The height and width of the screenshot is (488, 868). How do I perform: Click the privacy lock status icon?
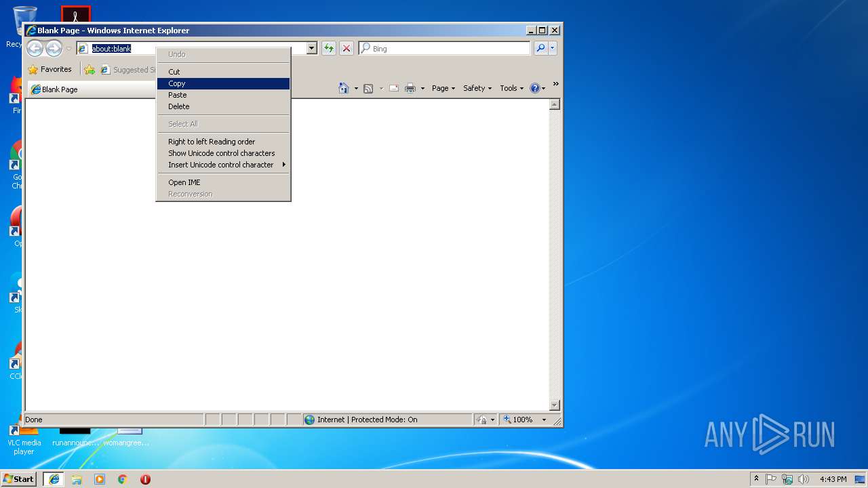point(481,420)
